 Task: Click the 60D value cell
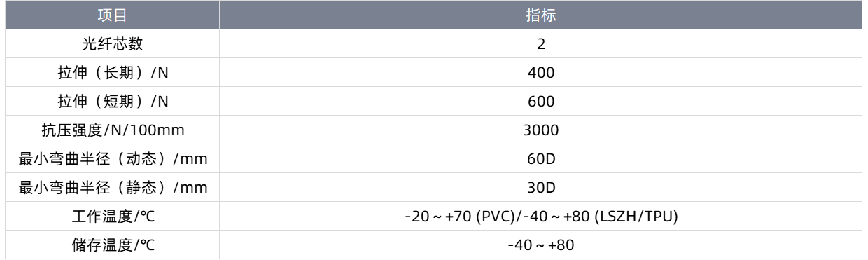[541, 158]
